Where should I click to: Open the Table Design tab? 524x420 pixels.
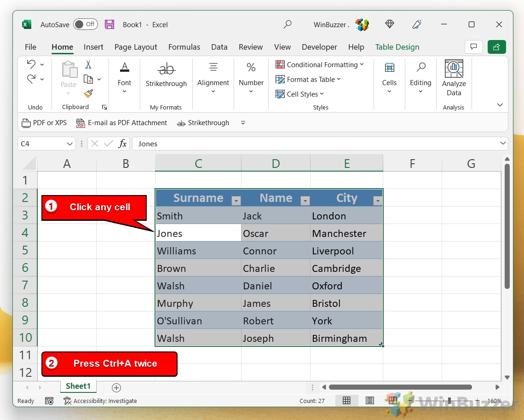(x=397, y=47)
